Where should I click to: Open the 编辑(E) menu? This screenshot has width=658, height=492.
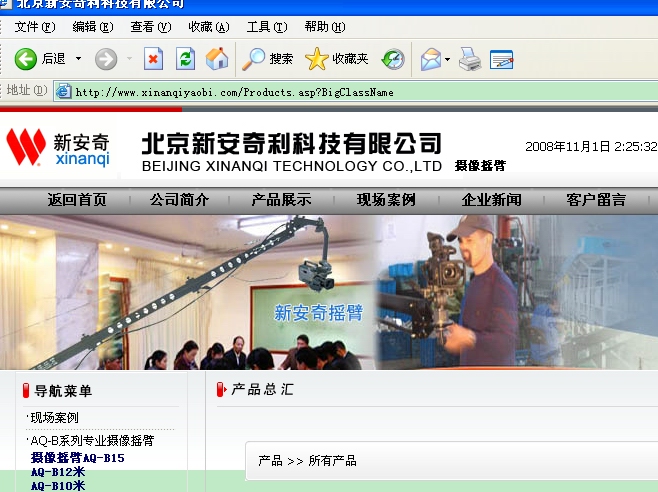click(x=93, y=27)
